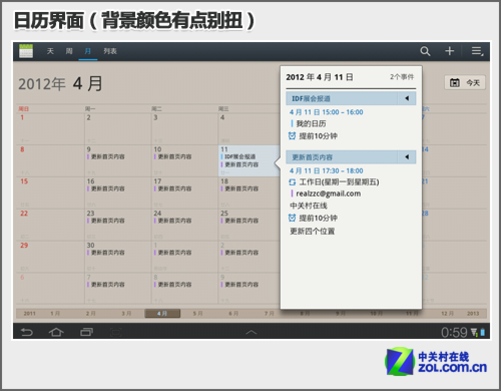Tap the repeat icon for 工作日
Screen dimensions: 501x391
[x=292, y=182]
